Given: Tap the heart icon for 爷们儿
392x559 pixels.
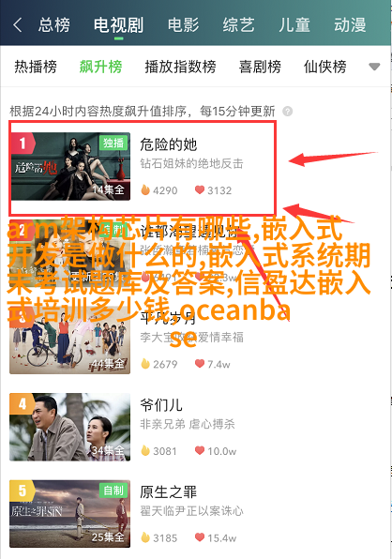Looking at the screenshot, I should point(200,450).
